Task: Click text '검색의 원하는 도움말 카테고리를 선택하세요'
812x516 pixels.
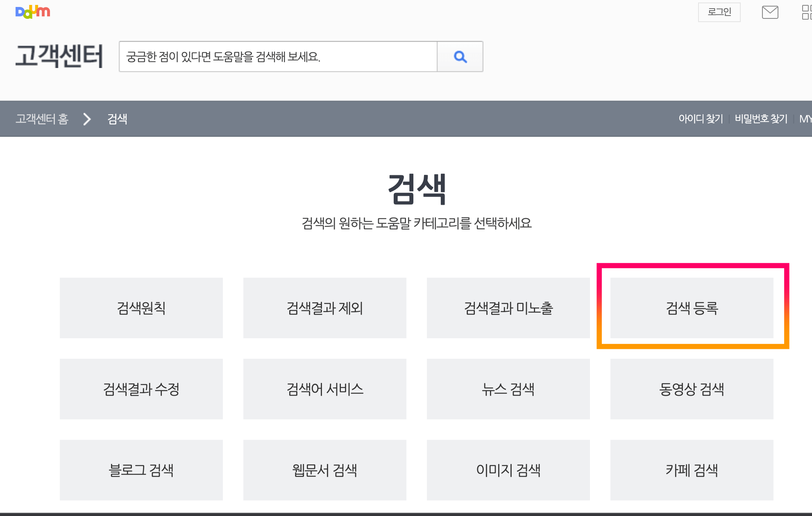Action: coord(417,223)
